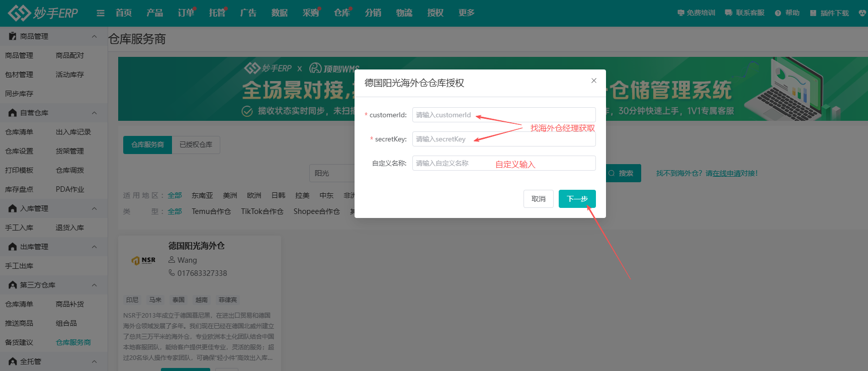
Task: Open 出入库记录 in sidebar
Action: coord(73,132)
